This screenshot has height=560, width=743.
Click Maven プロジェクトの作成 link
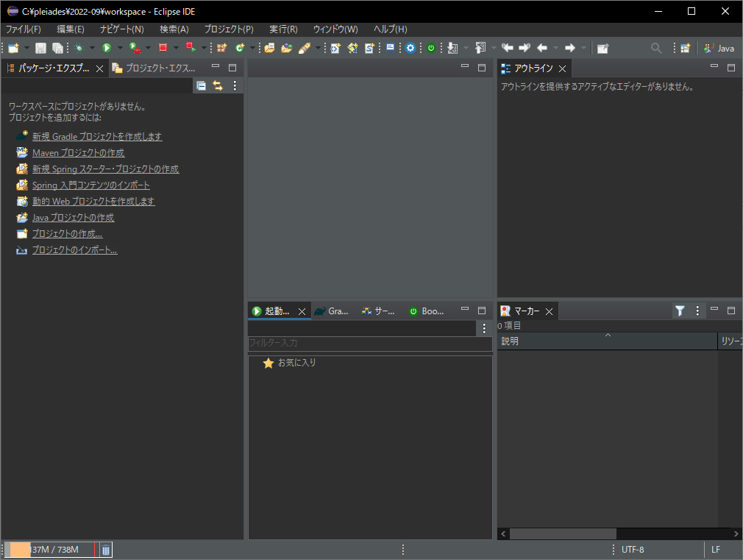pos(79,152)
